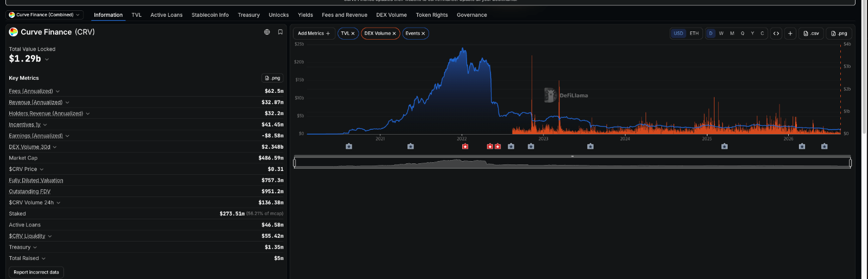Click the grey event marker in mid-2023
Image resolution: width=868 pixels, height=279 pixels.
[x=591, y=147]
